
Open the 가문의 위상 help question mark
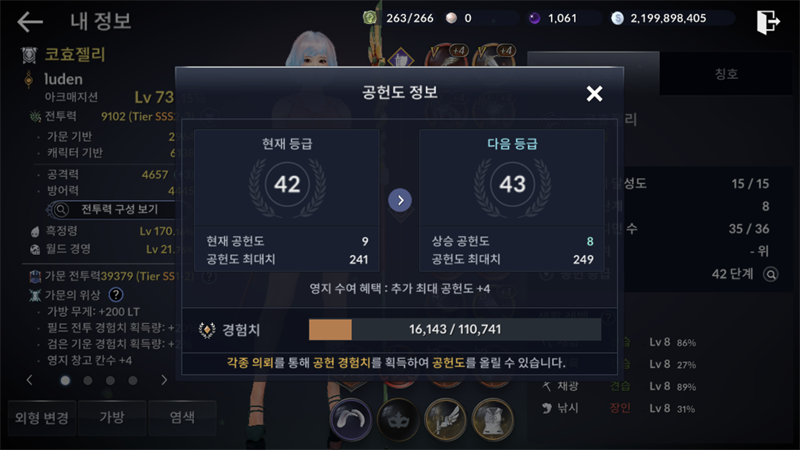click(116, 294)
